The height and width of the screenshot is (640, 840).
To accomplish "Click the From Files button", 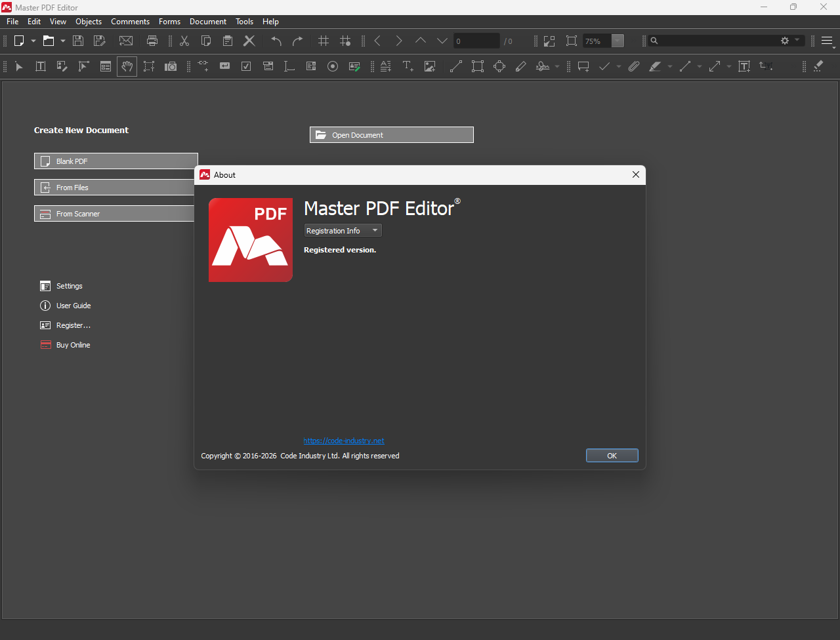I will (x=114, y=188).
